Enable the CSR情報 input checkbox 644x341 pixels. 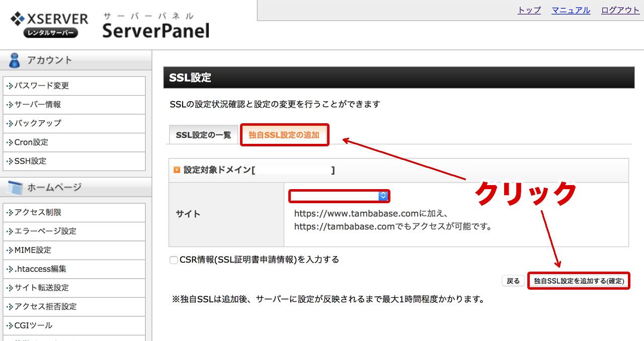pos(174,260)
